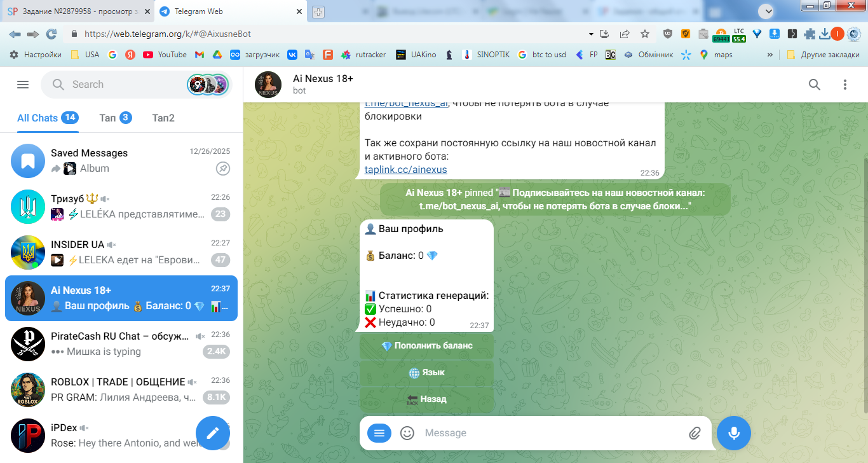Open the Обмінник bookmark
Viewport: 868px width, 463px height.
pyautogui.click(x=648, y=55)
